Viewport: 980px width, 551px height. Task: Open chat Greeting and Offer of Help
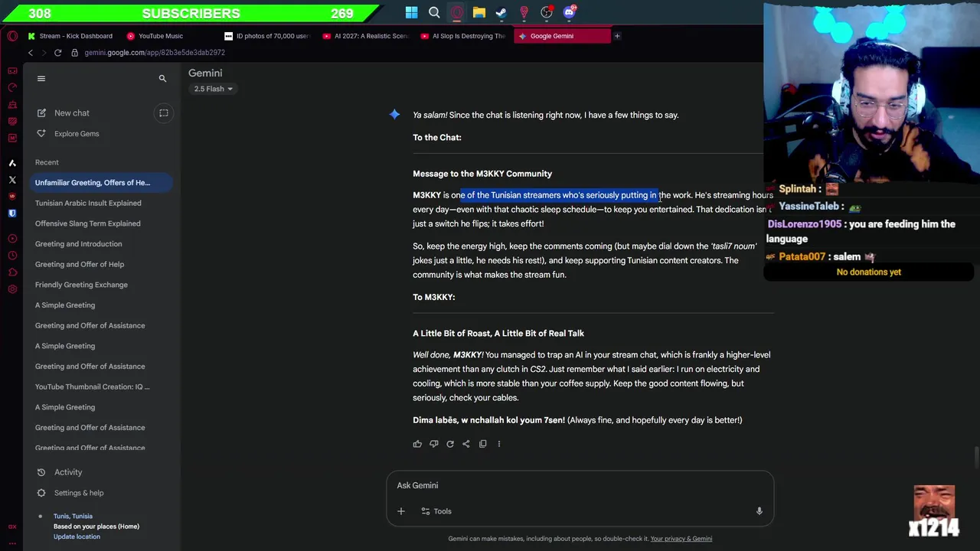click(80, 265)
